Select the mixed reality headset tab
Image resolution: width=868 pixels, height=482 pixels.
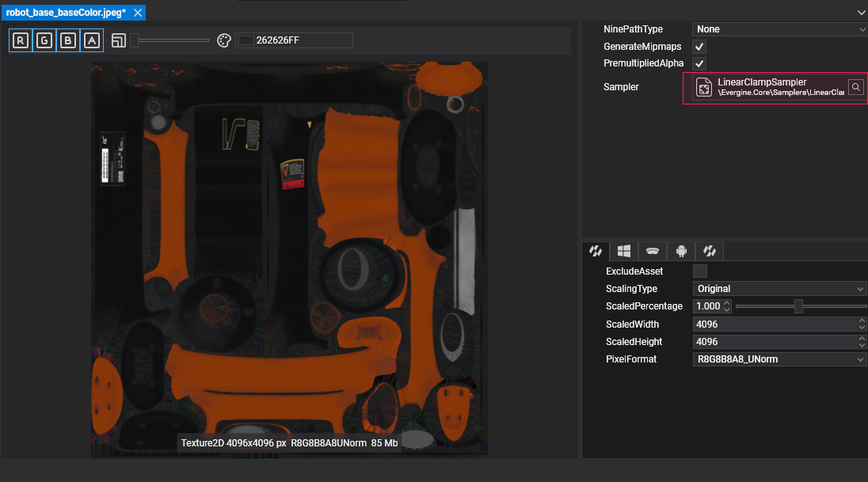[653, 251]
